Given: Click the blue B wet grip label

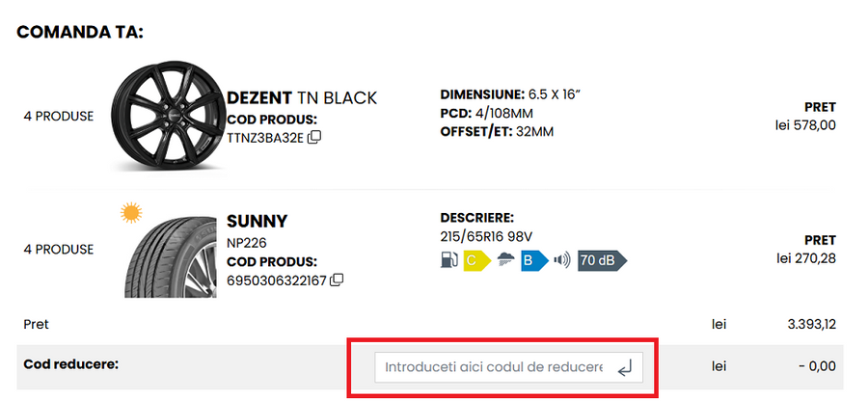Looking at the screenshot, I should 532,259.
